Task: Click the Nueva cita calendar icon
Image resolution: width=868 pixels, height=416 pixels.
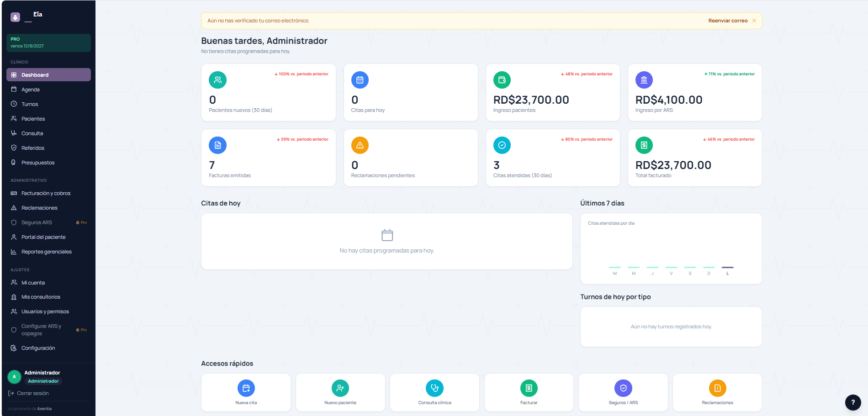Action: point(246,388)
